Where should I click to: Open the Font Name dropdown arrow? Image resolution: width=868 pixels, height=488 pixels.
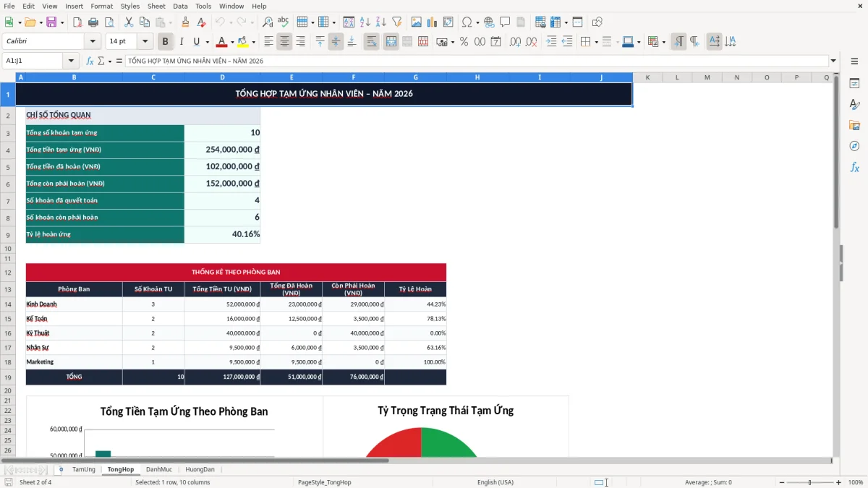(92, 42)
